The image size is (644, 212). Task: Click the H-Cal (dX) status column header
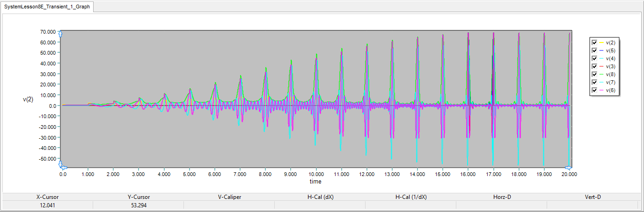point(320,197)
